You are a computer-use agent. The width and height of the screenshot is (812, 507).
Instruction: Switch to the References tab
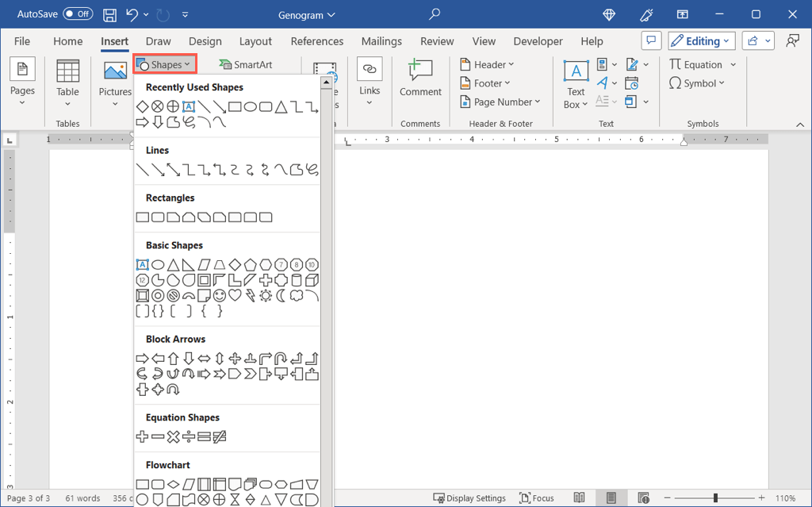click(317, 41)
